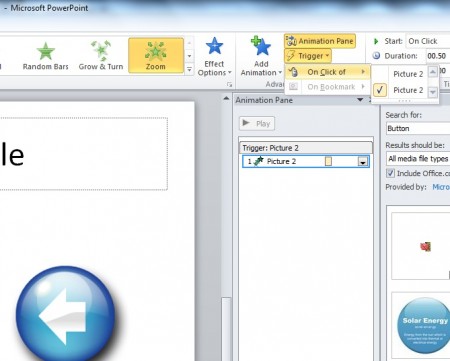Viewport: 450px width, 361px height.
Task: Select the Random Bars animation effect
Action: click(46, 56)
